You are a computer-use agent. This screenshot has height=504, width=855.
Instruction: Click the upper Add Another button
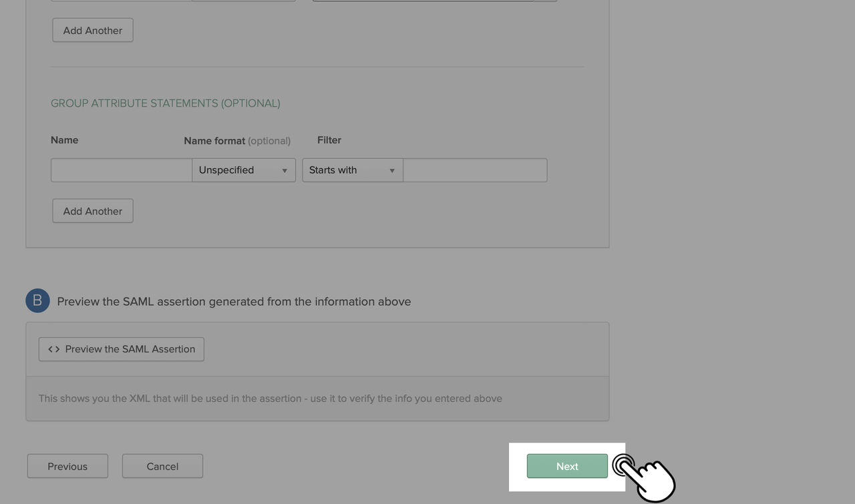tap(92, 30)
